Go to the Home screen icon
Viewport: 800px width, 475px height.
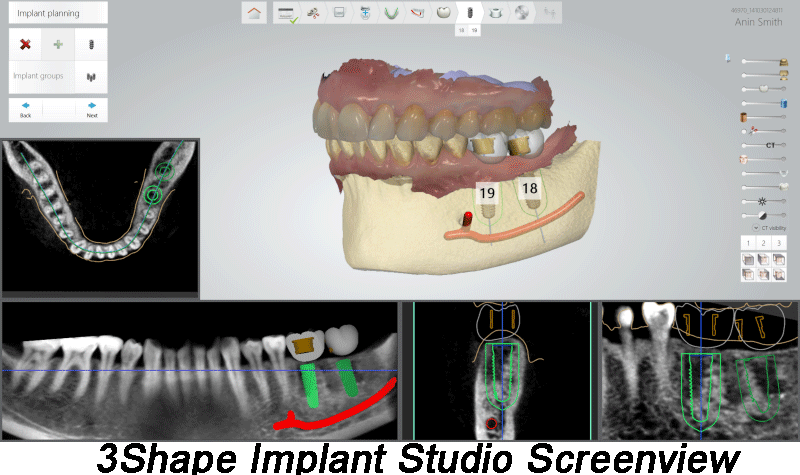tap(254, 13)
